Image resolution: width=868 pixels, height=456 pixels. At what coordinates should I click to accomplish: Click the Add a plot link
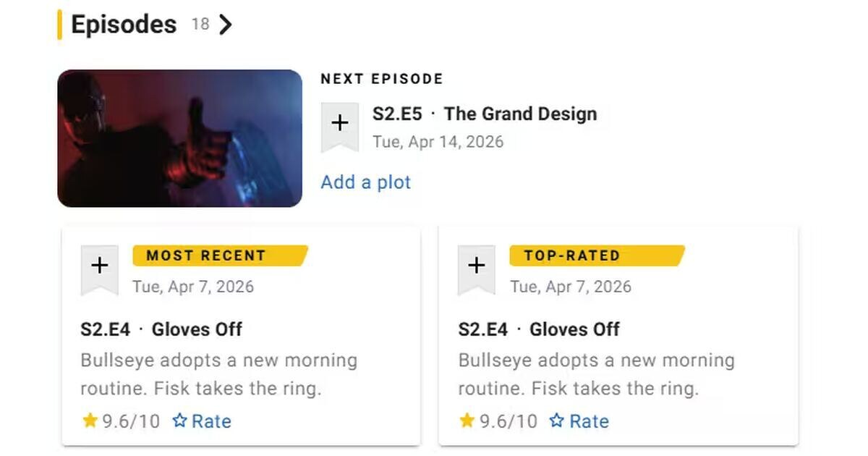click(x=365, y=182)
